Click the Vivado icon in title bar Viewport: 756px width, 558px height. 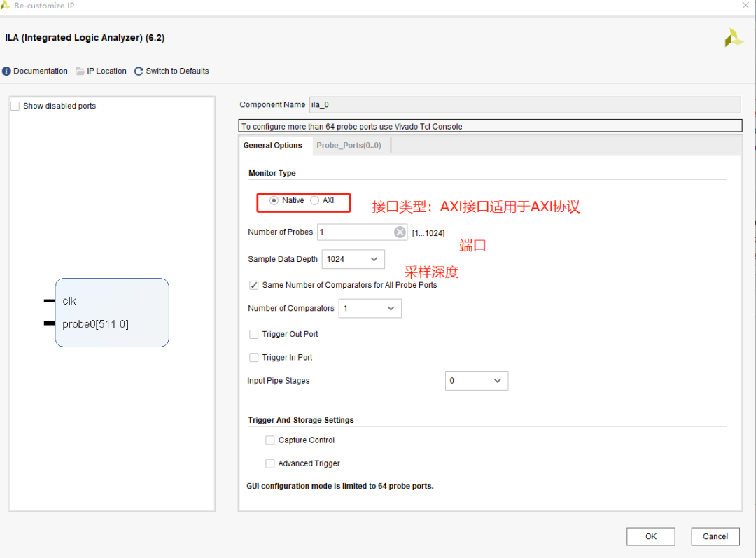[6, 6]
